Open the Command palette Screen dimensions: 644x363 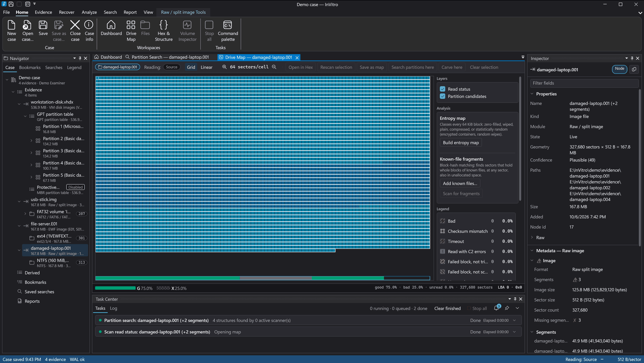(x=228, y=31)
